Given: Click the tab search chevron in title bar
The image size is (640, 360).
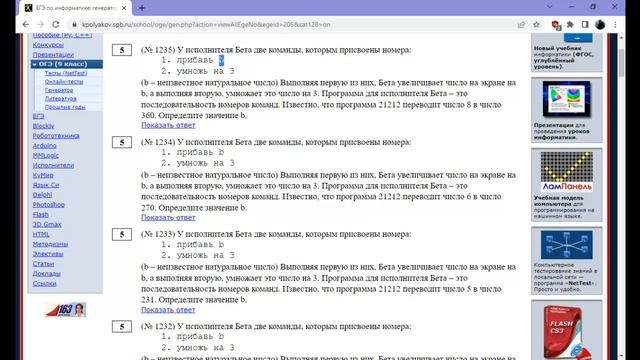Looking at the screenshot, I should [549, 7].
